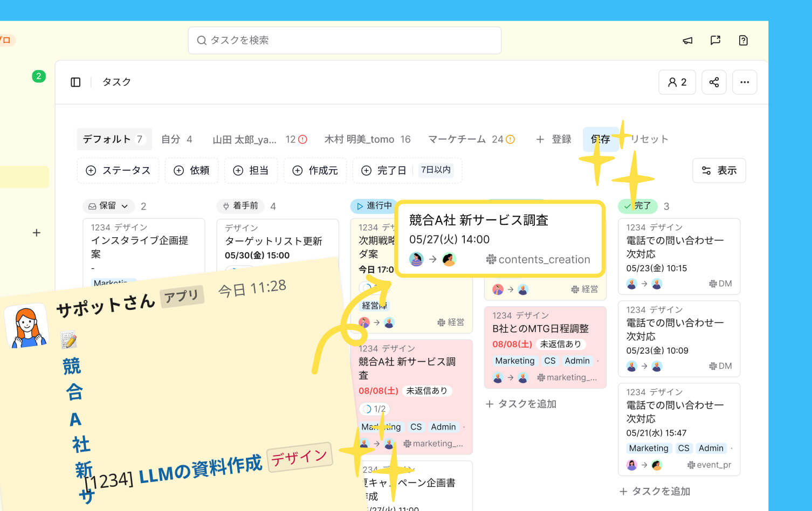Expand the 保留 status dropdown
Screen dimensions: 812x511
[x=108, y=206]
